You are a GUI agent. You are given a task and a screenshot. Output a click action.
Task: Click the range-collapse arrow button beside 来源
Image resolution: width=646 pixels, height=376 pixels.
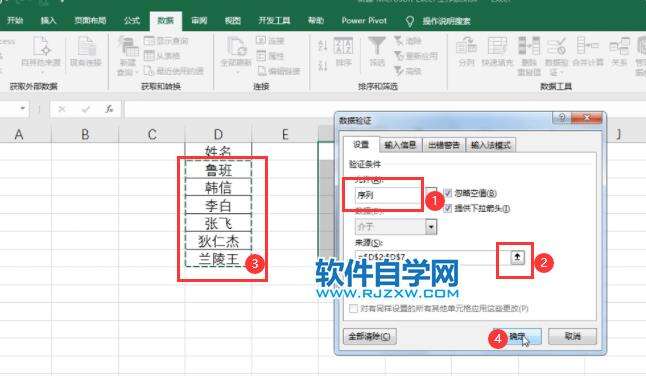517,257
